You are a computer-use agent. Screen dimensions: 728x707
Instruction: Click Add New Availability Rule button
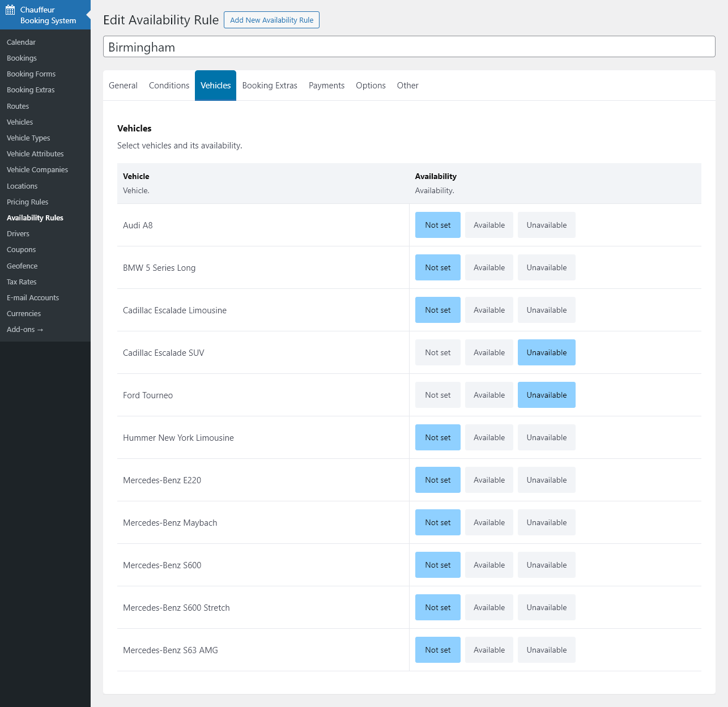pyautogui.click(x=271, y=20)
